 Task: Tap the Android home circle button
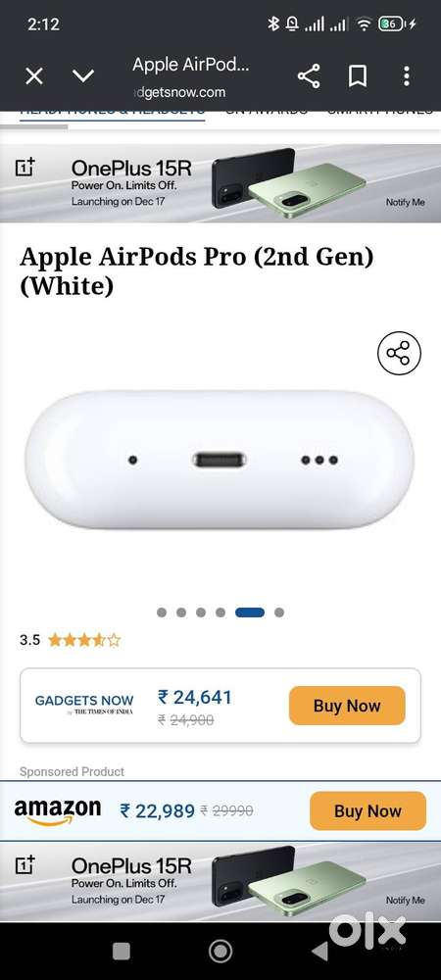click(220, 952)
